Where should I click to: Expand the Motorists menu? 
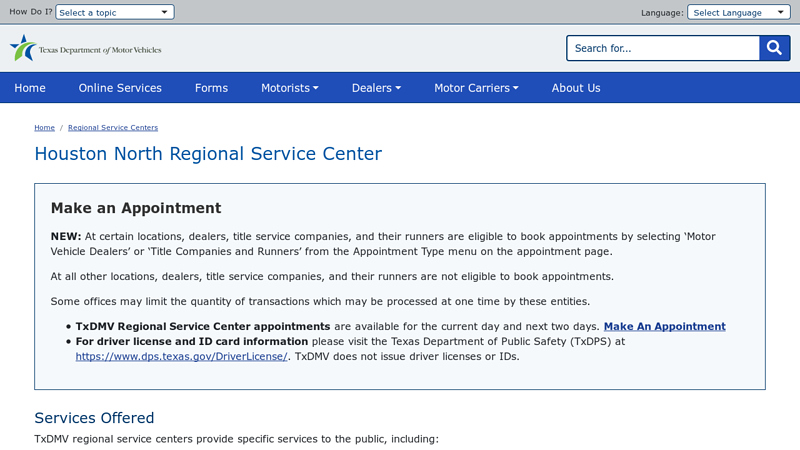pos(290,88)
